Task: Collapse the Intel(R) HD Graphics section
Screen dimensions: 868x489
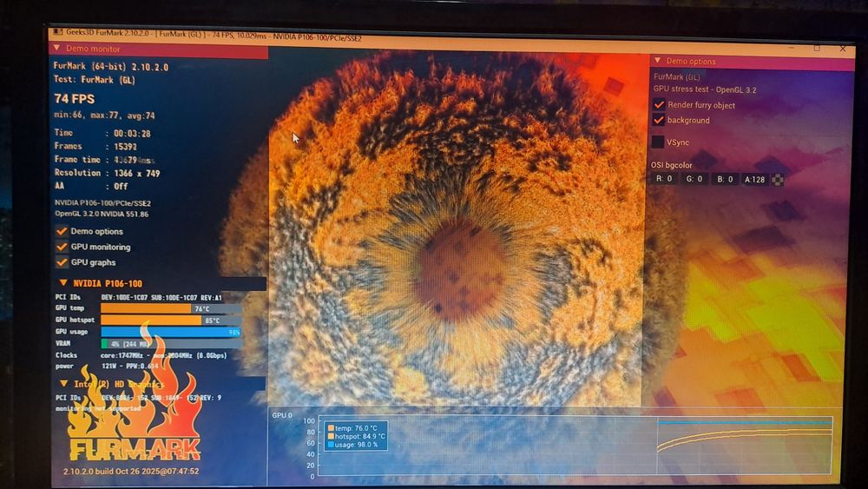Action: pos(63,383)
